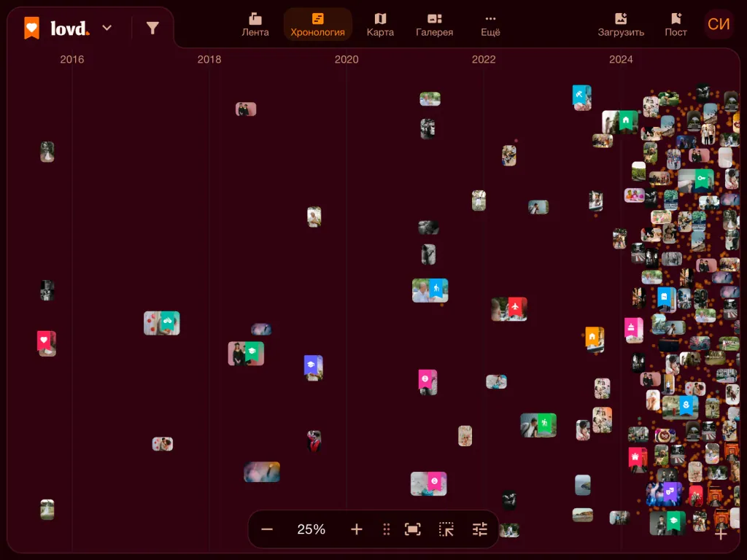Select the Хронология tab

coord(318,25)
